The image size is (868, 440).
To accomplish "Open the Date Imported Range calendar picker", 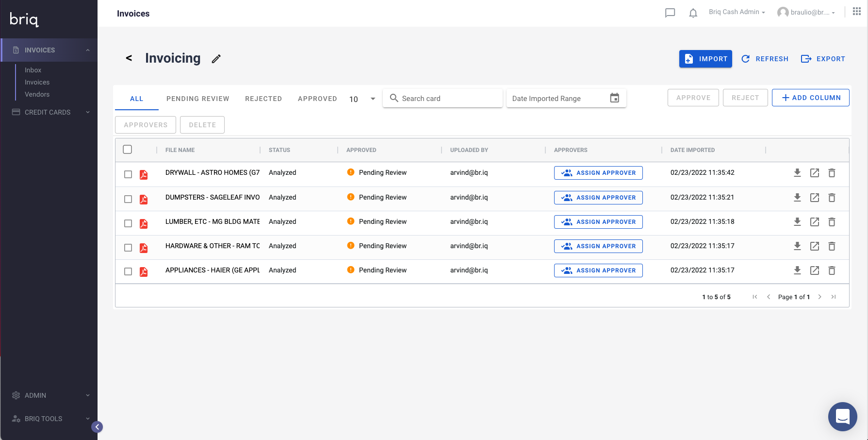I will coord(614,98).
